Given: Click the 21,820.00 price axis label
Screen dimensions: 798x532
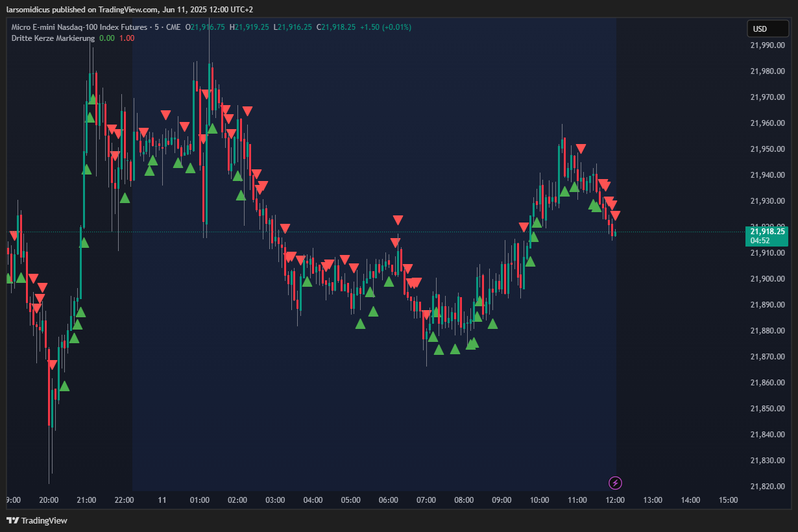Looking at the screenshot, I should 768,487.
